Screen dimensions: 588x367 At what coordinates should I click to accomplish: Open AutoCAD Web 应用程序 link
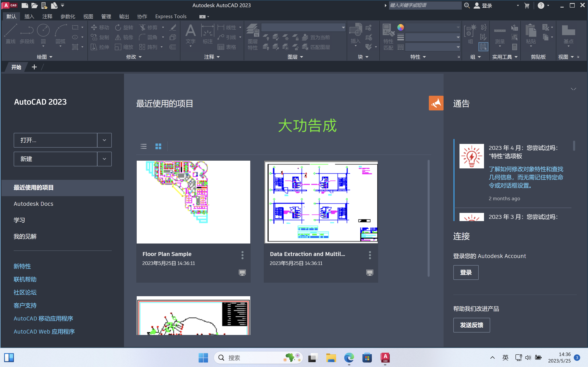[44, 331]
